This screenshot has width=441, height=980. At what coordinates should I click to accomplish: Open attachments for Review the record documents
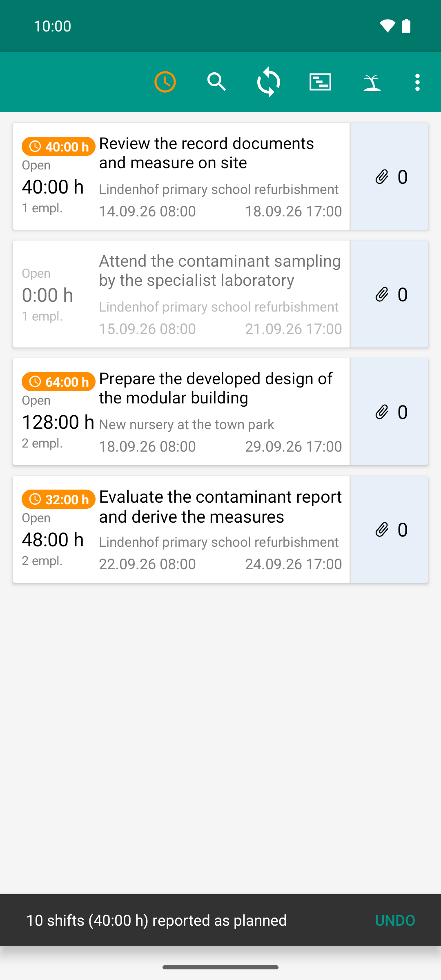click(x=389, y=176)
